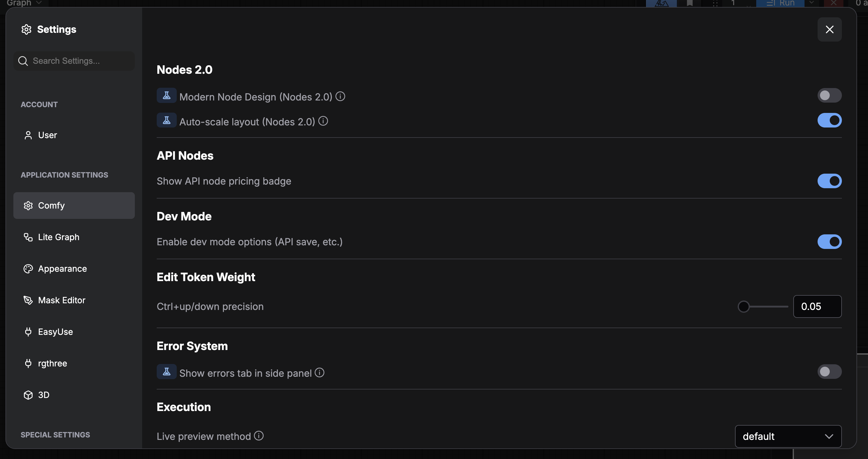This screenshot has width=868, height=459.
Task: Click the flask icon beside Show errors tab
Action: (x=166, y=372)
